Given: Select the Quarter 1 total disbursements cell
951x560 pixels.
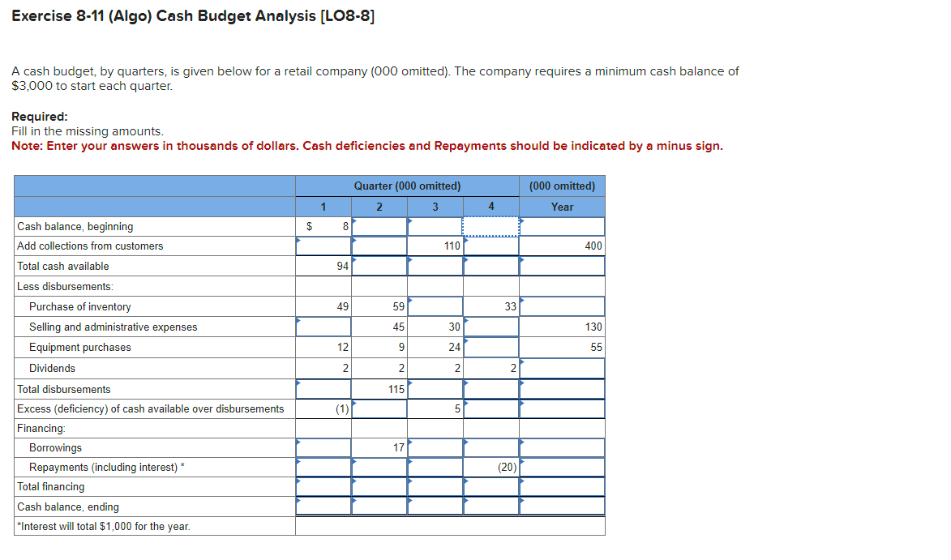Looking at the screenshot, I should click(323, 388).
